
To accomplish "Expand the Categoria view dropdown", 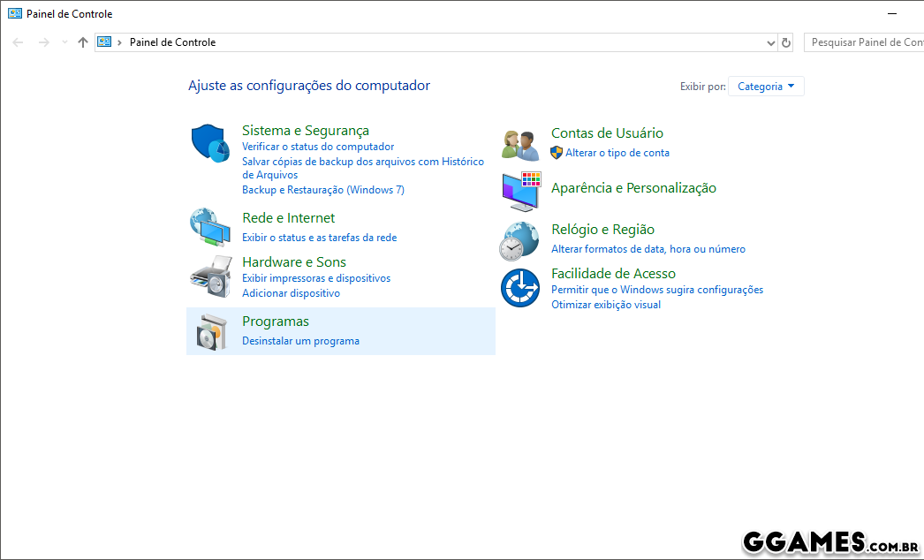I will point(766,87).
